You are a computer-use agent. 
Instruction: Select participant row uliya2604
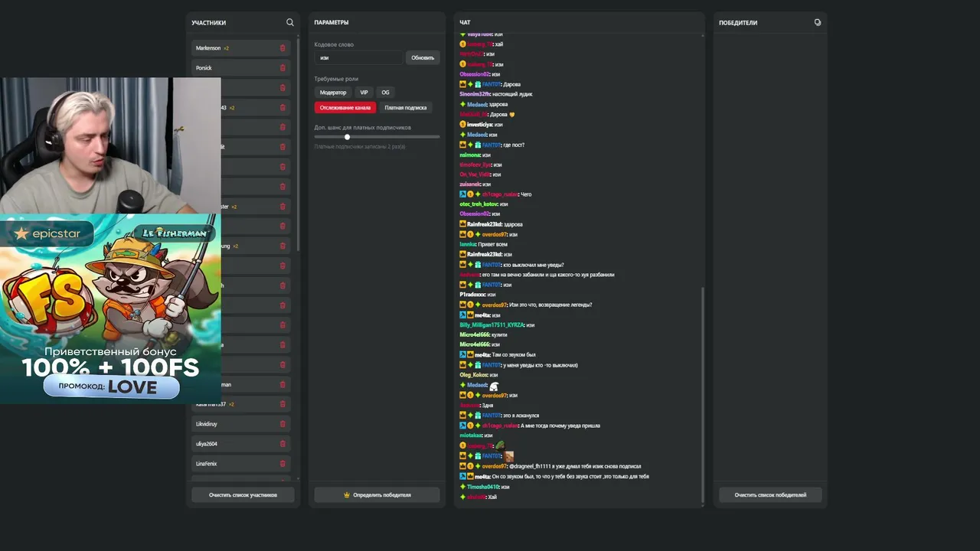pos(240,444)
